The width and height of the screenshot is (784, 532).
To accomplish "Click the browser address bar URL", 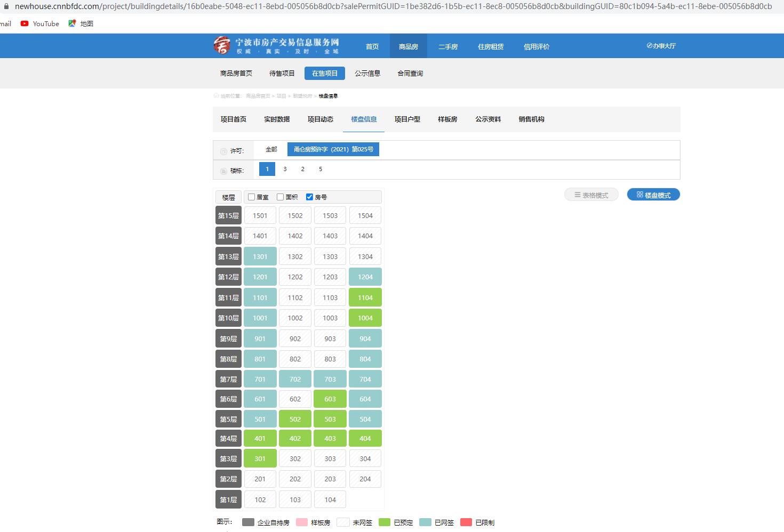I will [x=394, y=6].
